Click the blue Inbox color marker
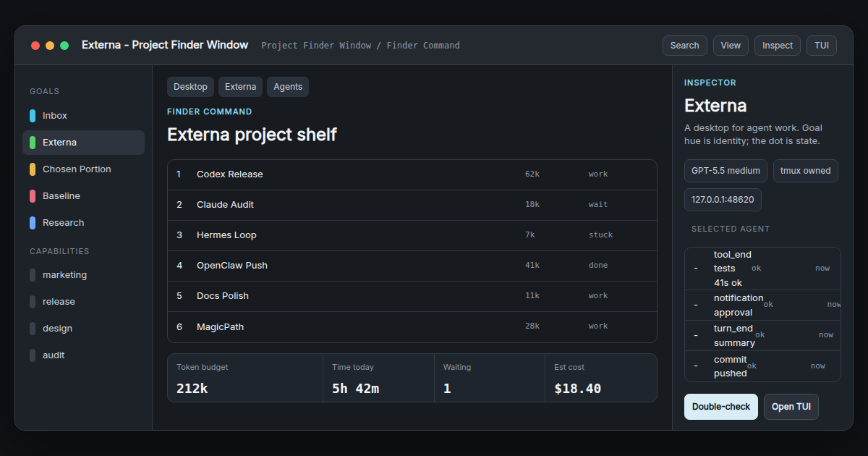This screenshot has height=456, width=868. (x=33, y=116)
